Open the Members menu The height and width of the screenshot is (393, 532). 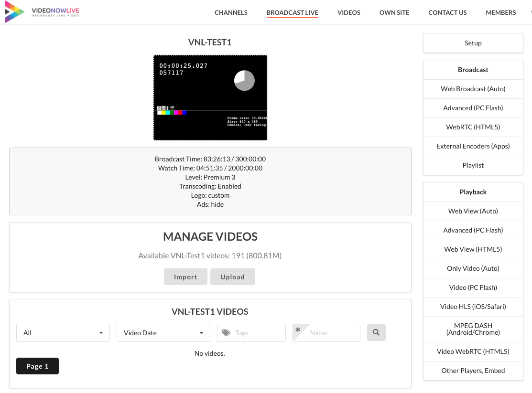point(501,12)
